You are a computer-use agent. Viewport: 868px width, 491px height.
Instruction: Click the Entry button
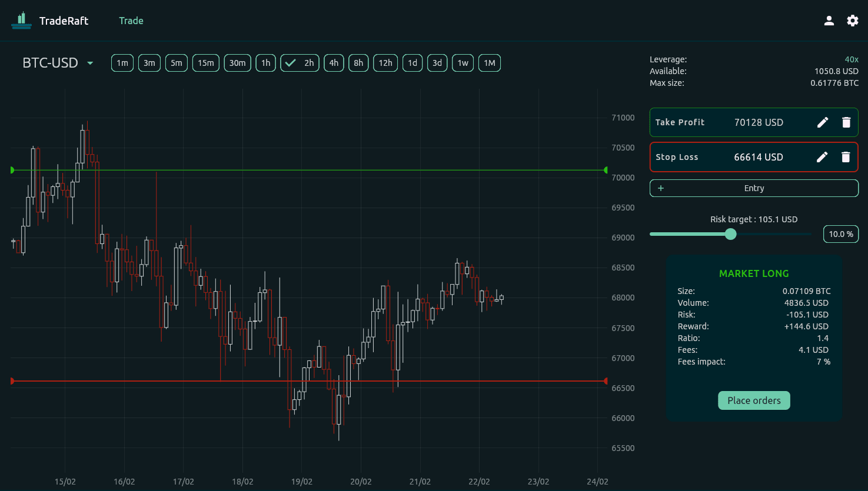tap(754, 188)
